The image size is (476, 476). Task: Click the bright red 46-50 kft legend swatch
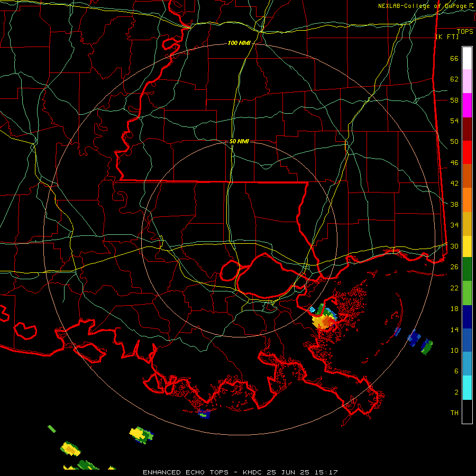click(x=467, y=153)
